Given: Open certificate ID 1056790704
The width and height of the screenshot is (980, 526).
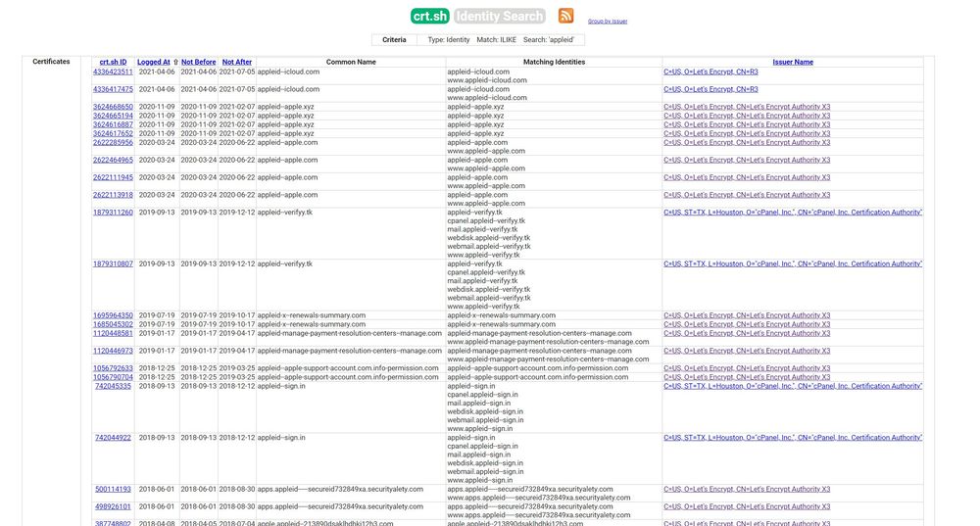Looking at the screenshot, I should point(113,377).
